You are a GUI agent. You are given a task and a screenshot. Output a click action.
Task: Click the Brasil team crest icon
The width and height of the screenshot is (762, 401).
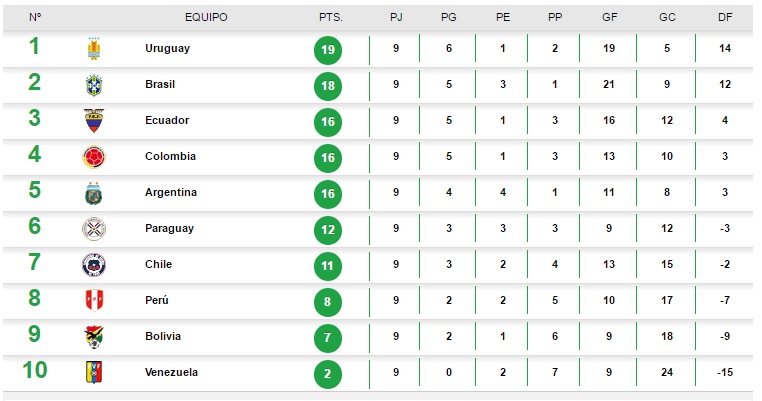tap(94, 85)
